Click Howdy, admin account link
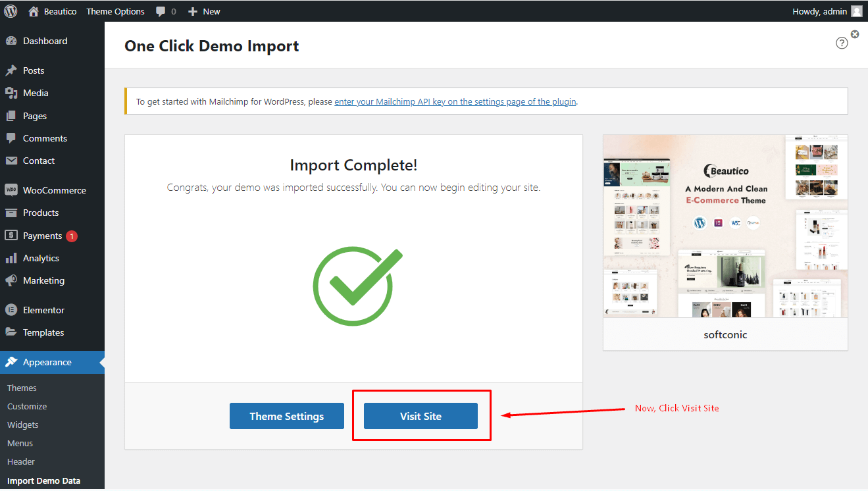868x491 pixels. pos(820,11)
